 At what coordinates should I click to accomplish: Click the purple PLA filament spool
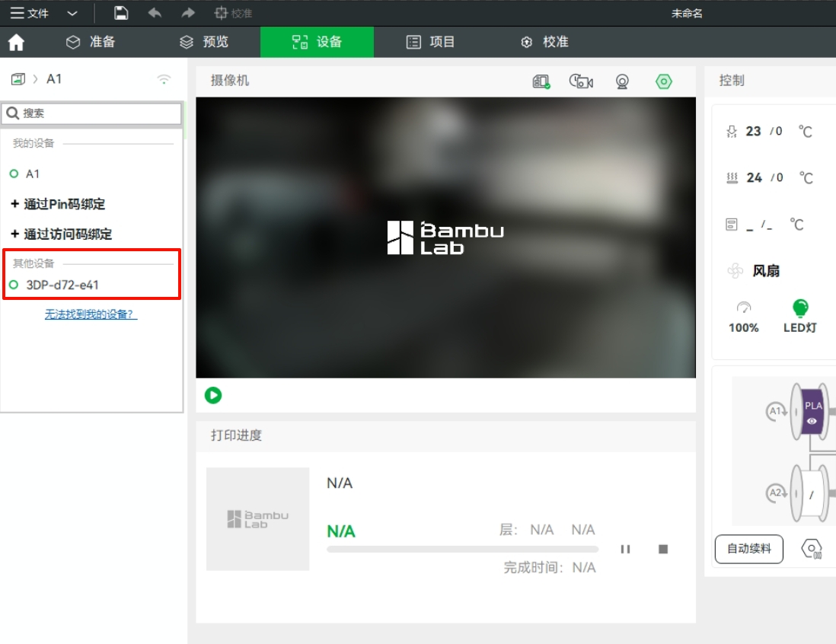(812, 412)
